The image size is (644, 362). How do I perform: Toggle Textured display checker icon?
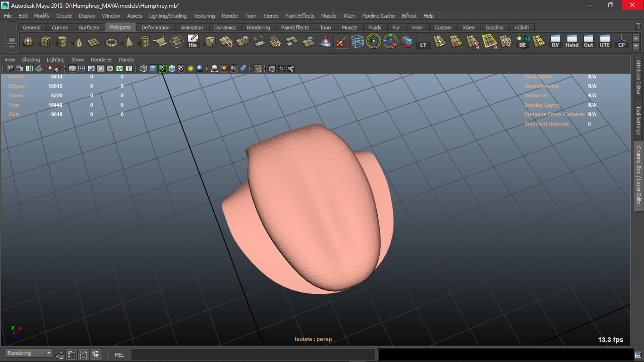(x=181, y=69)
